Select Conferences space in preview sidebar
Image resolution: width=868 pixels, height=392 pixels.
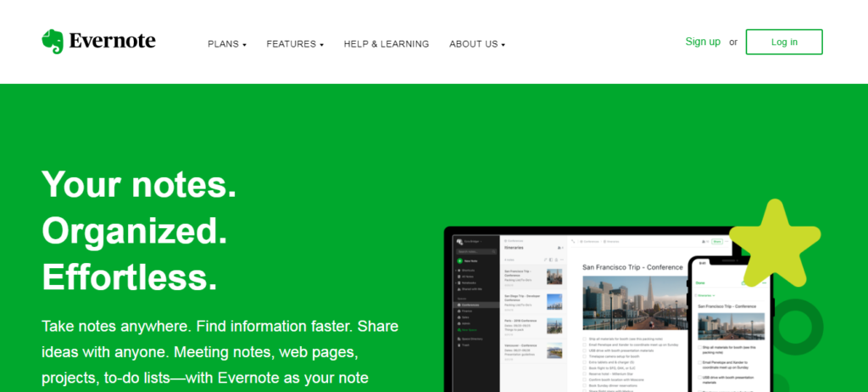(x=476, y=305)
